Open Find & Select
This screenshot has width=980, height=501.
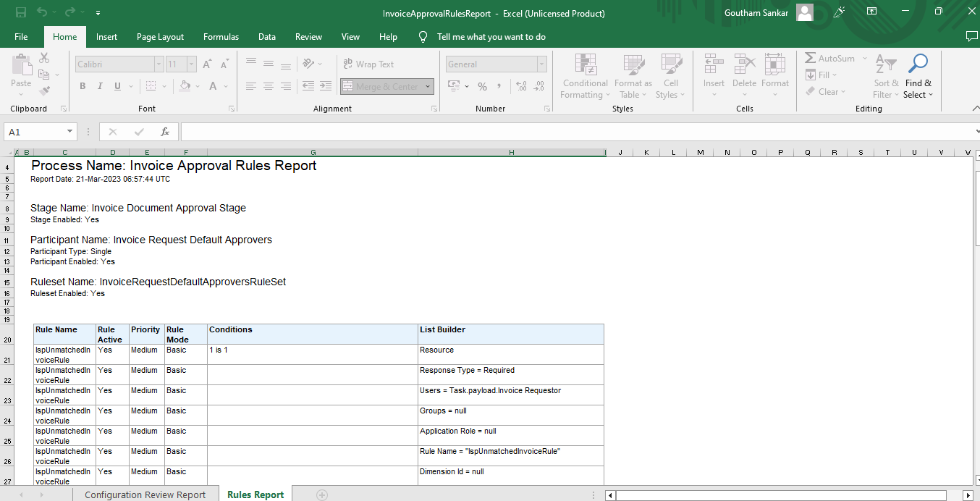[918, 76]
